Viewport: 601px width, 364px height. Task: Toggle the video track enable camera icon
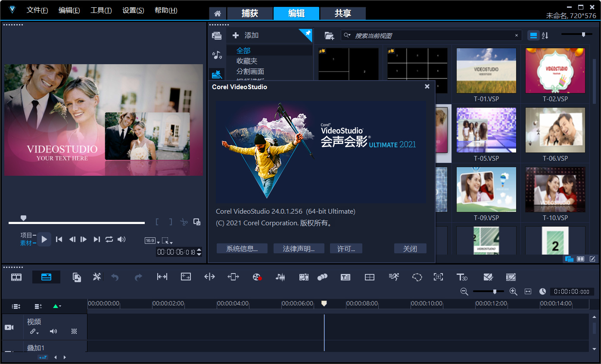9,327
